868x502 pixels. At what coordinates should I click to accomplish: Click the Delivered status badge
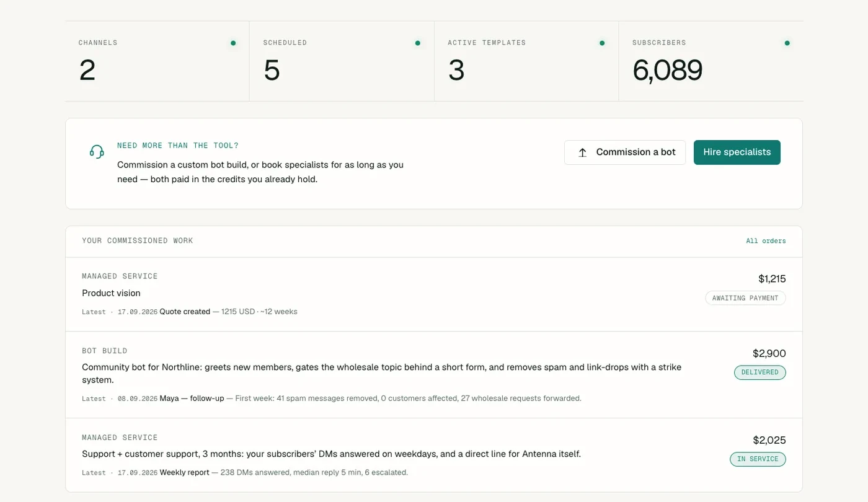(x=759, y=372)
